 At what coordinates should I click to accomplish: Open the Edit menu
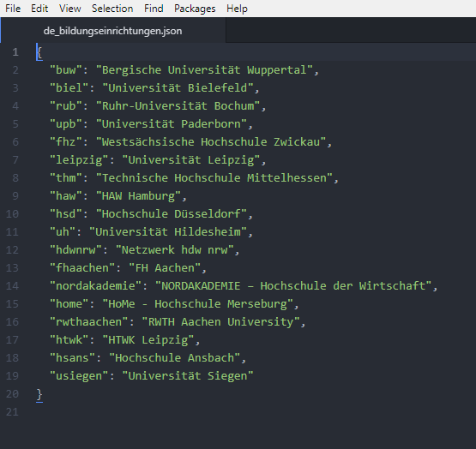39,9
